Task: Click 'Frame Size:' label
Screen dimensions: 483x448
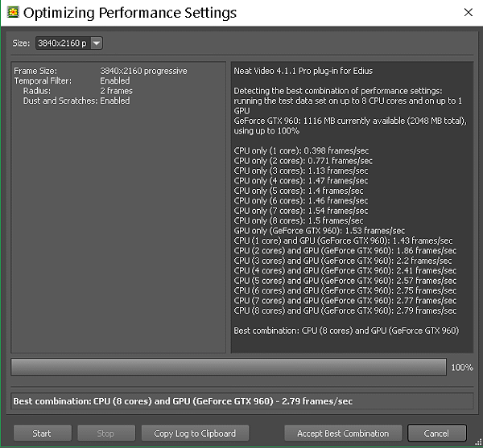Action: tap(35, 71)
